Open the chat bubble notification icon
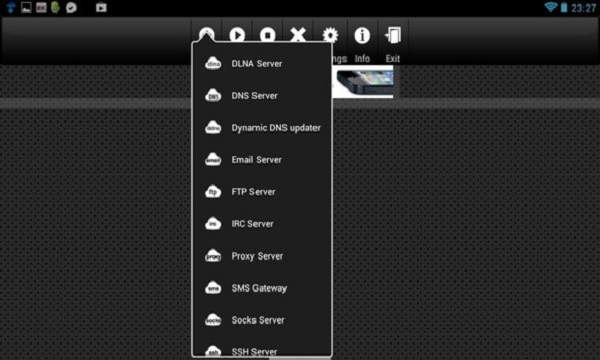The image size is (600, 360). tap(71, 7)
